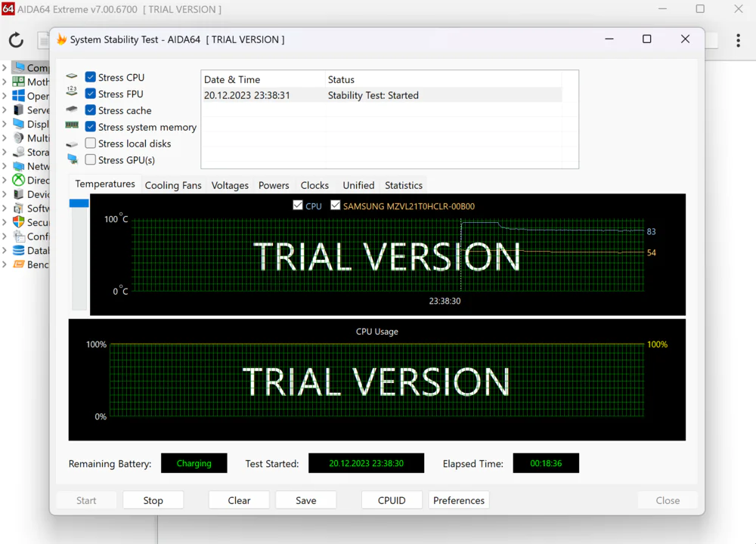Image resolution: width=756 pixels, height=544 pixels.
Task: Disable the Stress cache checkbox
Action: click(x=90, y=110)
